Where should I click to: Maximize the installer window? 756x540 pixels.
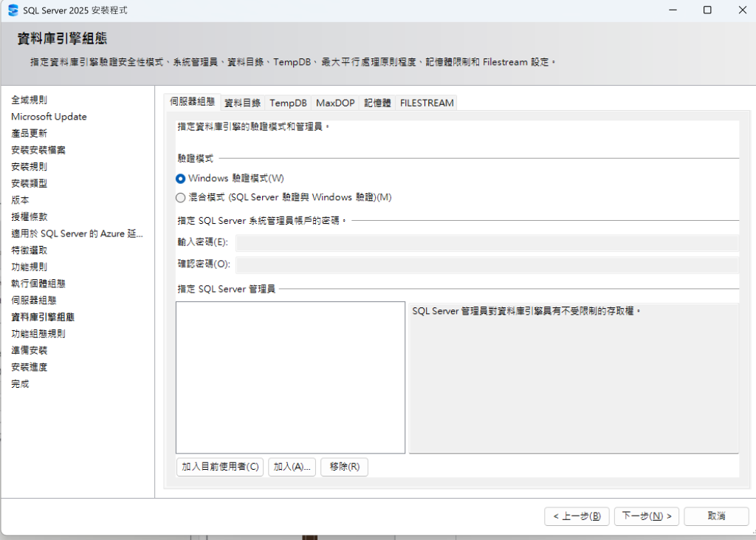click(707, 10)
